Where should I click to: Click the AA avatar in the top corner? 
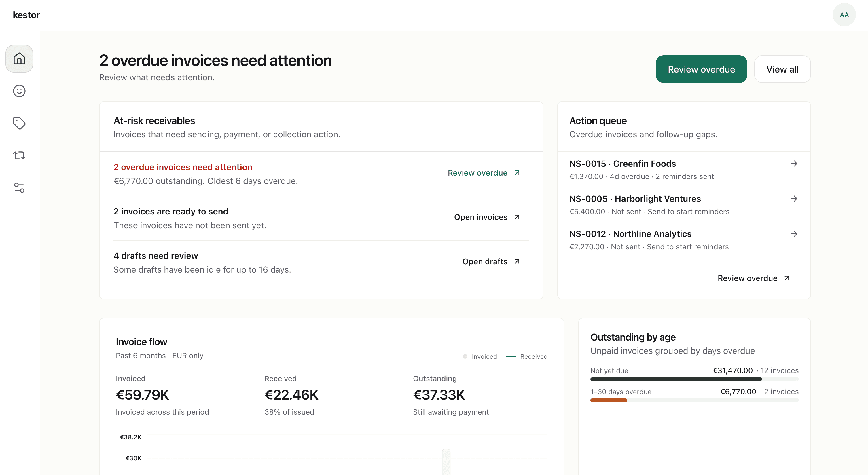[x=844, y=14]
